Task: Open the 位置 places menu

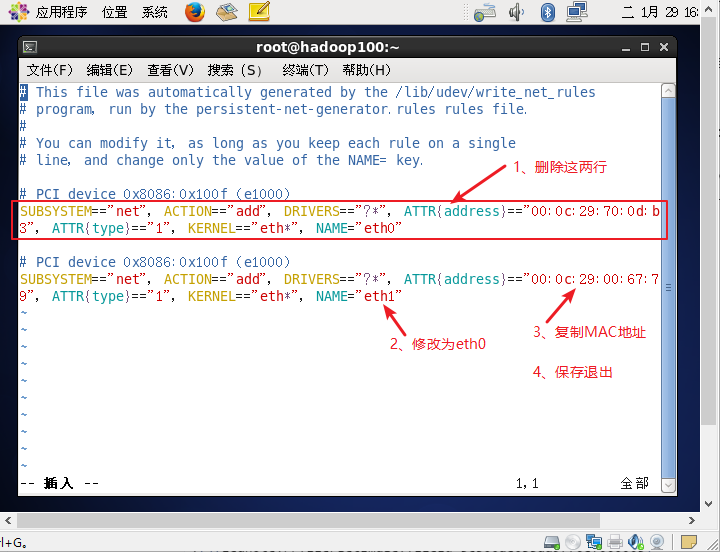Action: pos(114,12)
